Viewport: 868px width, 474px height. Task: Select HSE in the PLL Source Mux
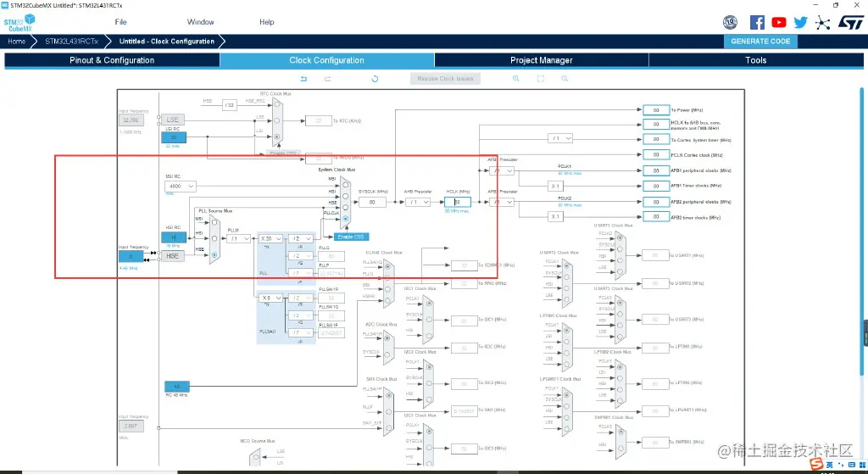click(x=214, y=254)
